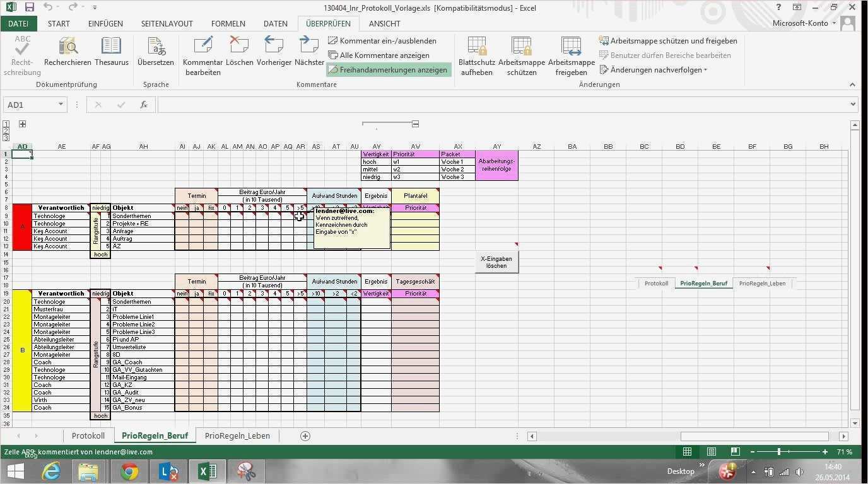
Task: Click Kommentar bearbeiten to edit comment
Action: (202, 55)
